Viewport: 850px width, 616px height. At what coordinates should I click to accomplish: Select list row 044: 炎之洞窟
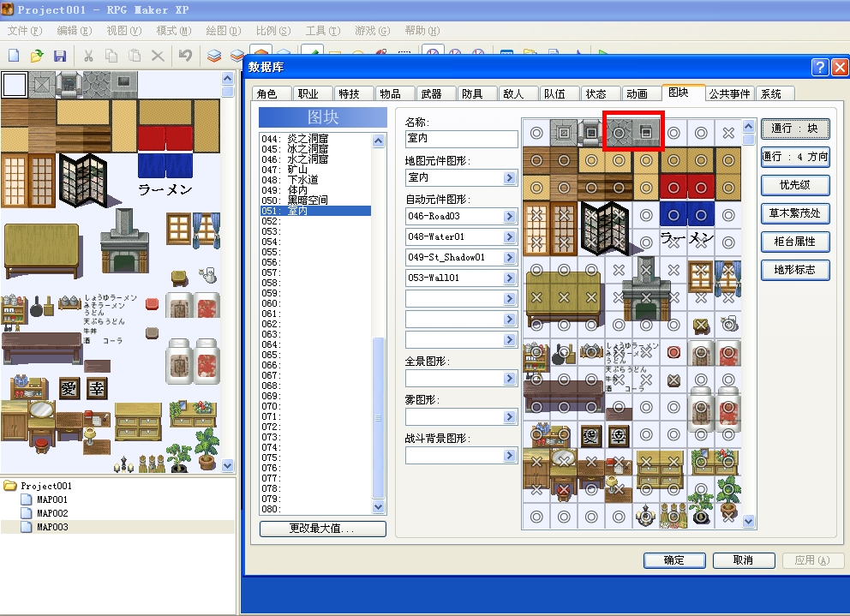click(x=315, y=139)
